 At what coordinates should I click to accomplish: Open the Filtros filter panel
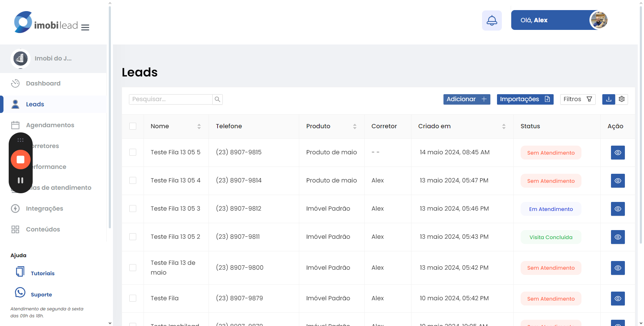click(x=578, y=99)
